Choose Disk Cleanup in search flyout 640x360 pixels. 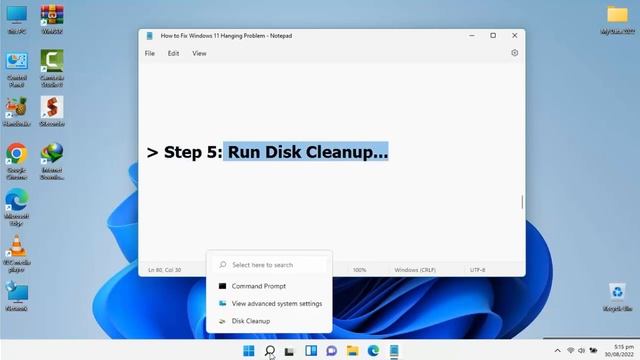click(x=270, y=321)
